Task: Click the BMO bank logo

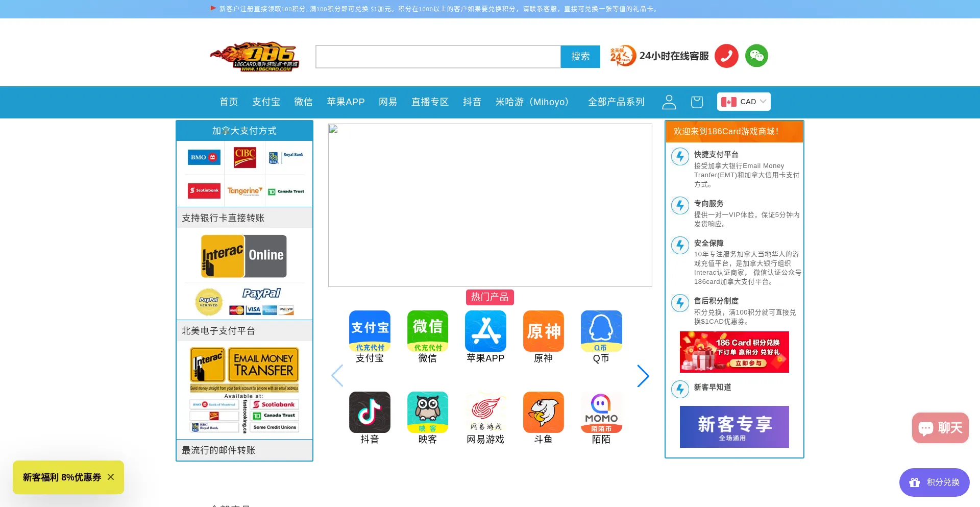Action: click(204, 157)
